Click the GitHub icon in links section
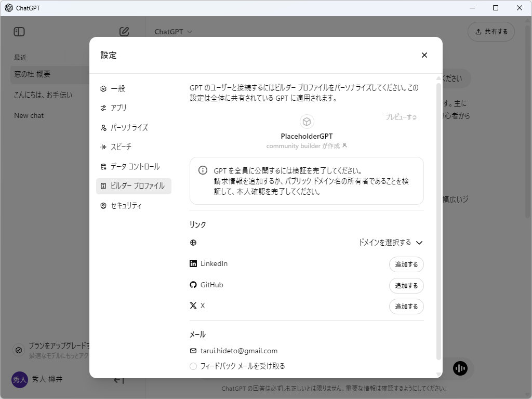Screen dimensions: 532x399 click(x=193, y=284)
